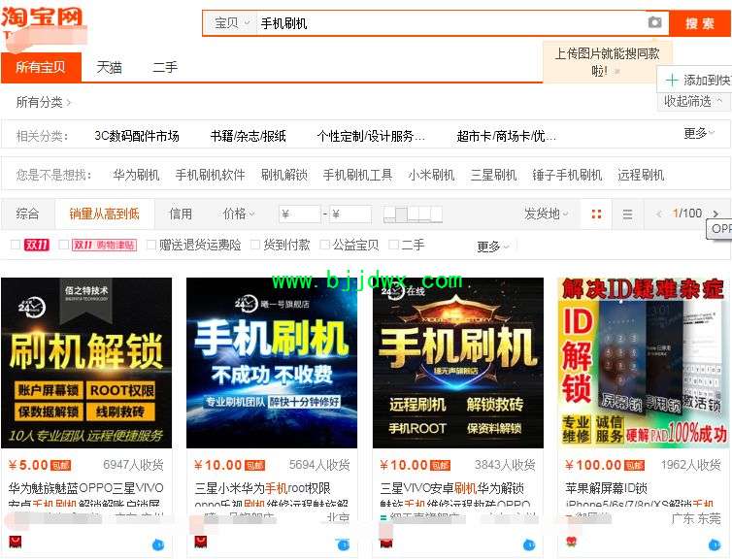This screenshot has height=560, width=732.
Task: Click seller badge icon under 3843人收货 item
Action: tap(386, 543)
